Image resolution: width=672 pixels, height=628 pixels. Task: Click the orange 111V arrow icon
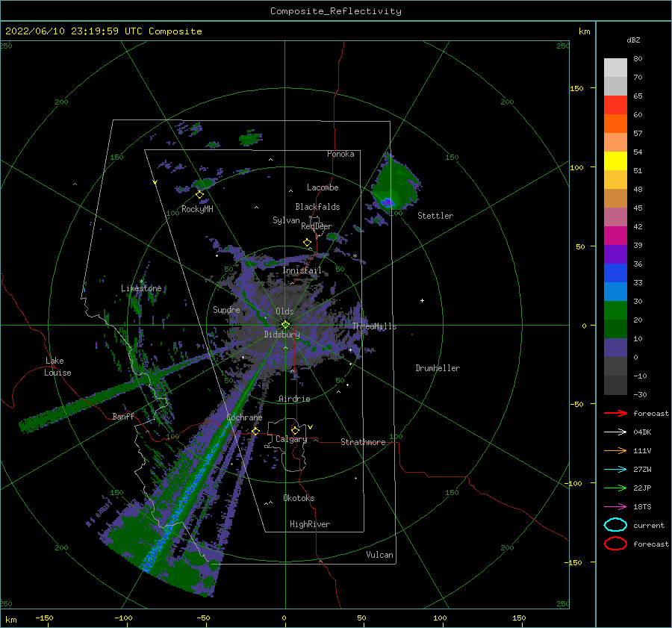click(615, 450)
